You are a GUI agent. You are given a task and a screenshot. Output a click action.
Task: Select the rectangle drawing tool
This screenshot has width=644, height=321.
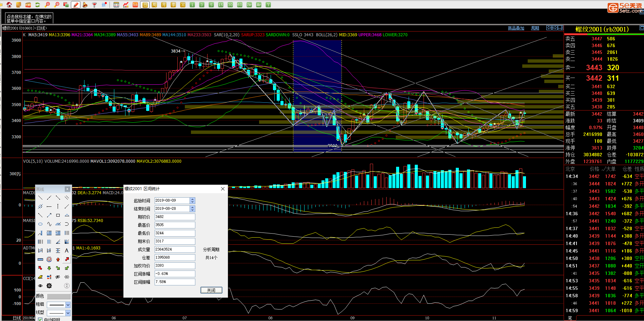coord(58,215)
